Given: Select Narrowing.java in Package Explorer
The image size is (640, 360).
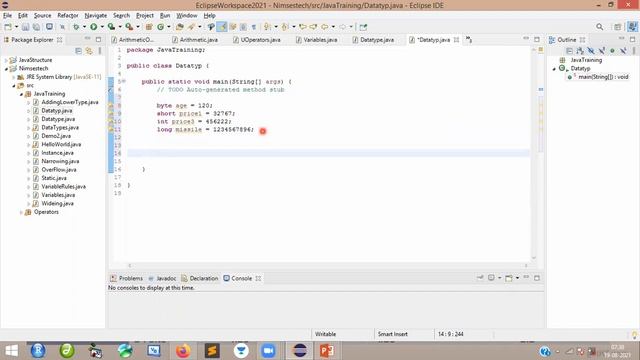Looking at the screenshot, I should [60, 161].
